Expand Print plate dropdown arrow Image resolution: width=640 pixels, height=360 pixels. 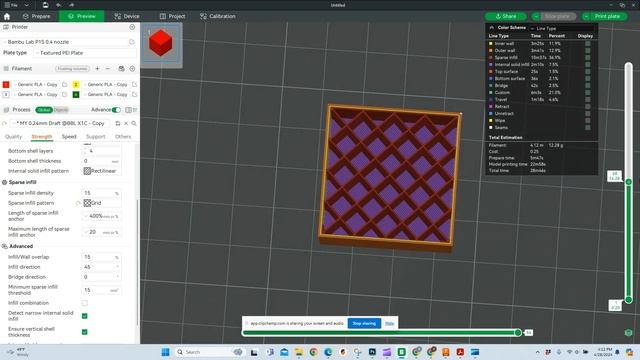click(x=586, y=16)
